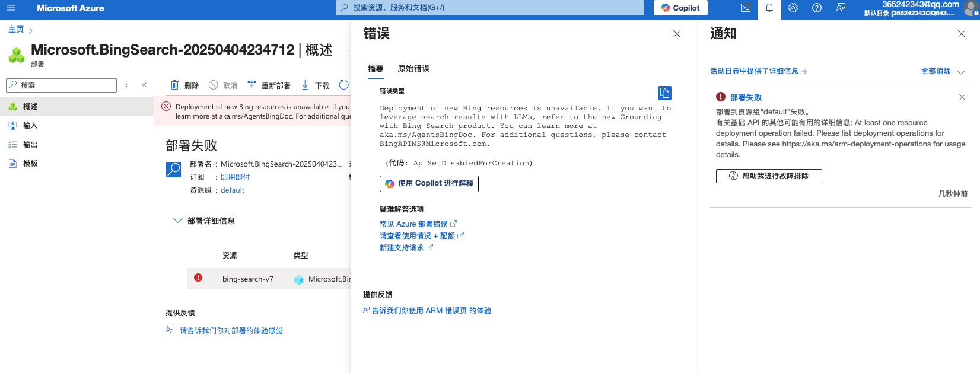Click the 下载 toolbar button

[315, 85]
